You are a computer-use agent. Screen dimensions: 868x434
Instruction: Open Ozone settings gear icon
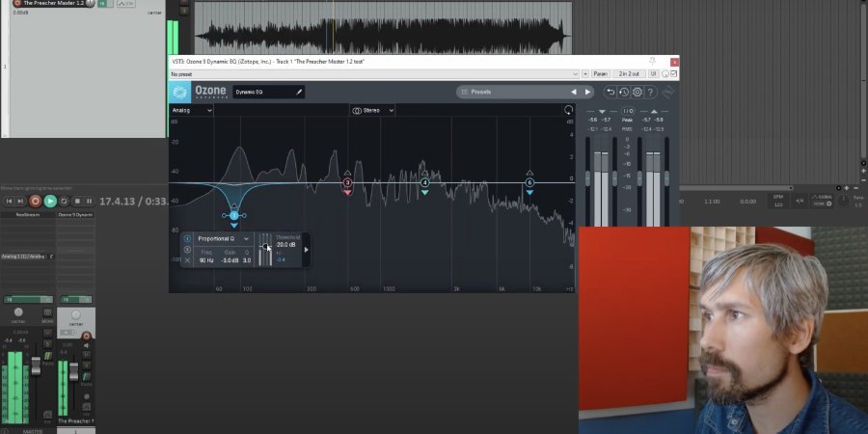tap(637, 92)
